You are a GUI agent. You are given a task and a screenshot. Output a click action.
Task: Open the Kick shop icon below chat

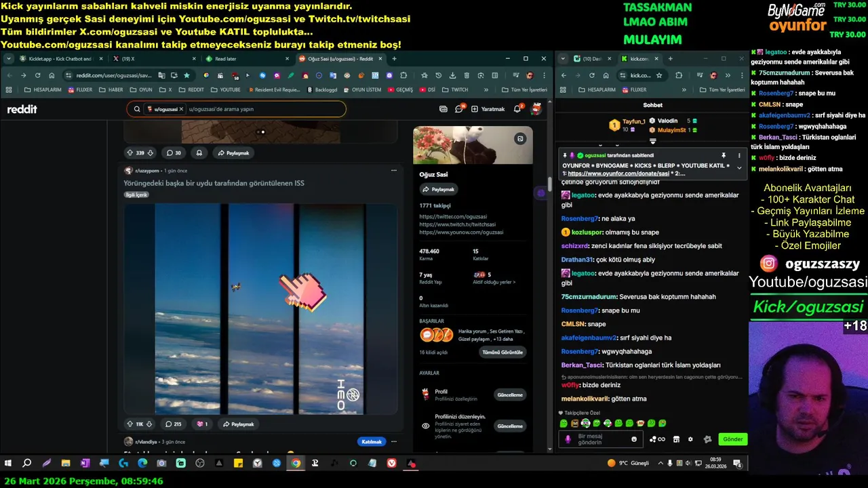click(676, 439)
